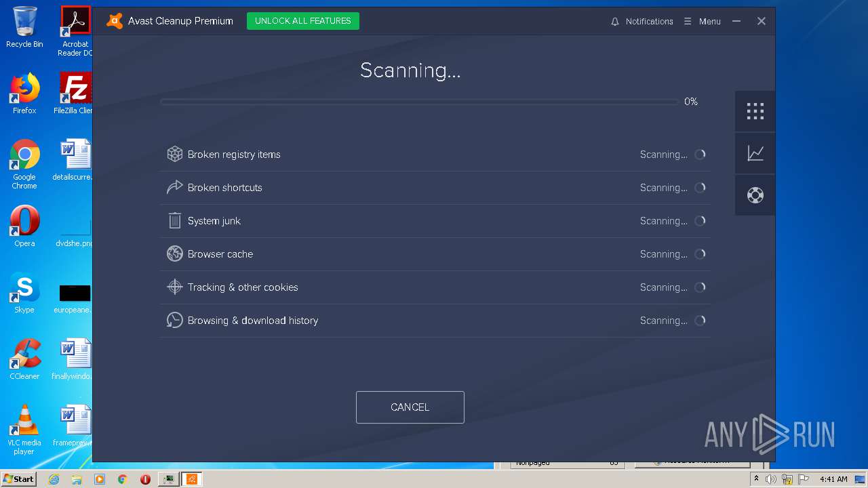Select the Browser cache label
This screenshot has height=488, width=868.
click(220, 254)
